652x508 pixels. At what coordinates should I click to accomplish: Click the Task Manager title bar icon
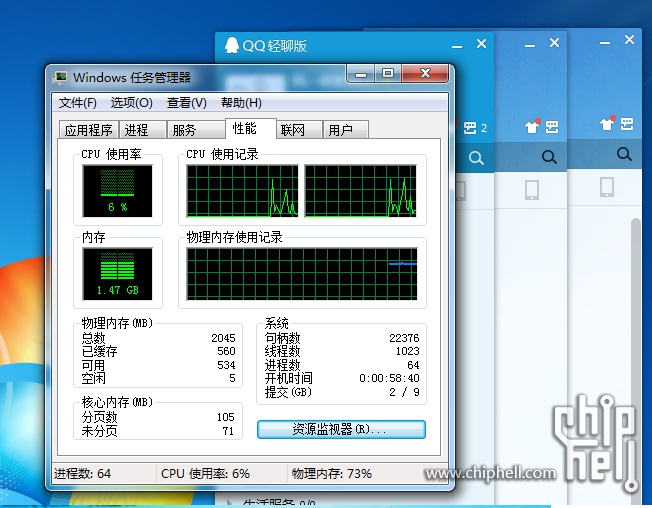pyautogui.click(x=60, y=77)
